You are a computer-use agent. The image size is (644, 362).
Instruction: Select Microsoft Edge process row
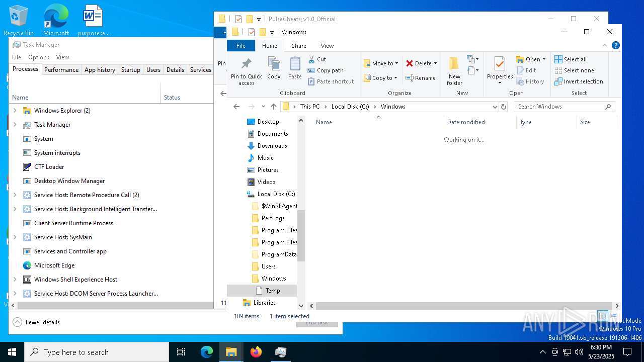tap(111, 265)
